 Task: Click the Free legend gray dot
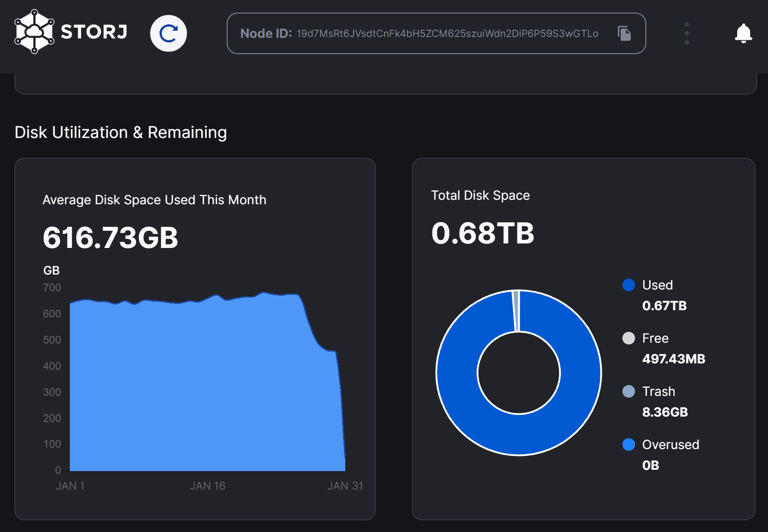(628, 338)
